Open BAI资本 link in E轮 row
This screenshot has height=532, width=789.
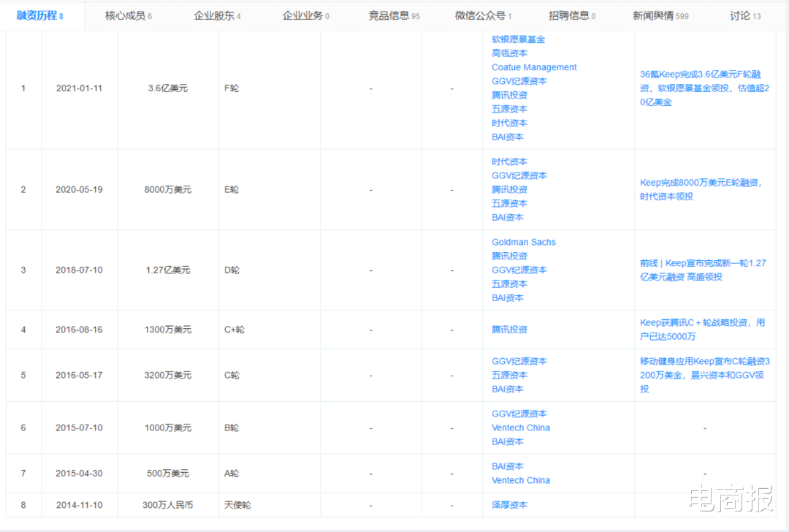coord(508,218)
